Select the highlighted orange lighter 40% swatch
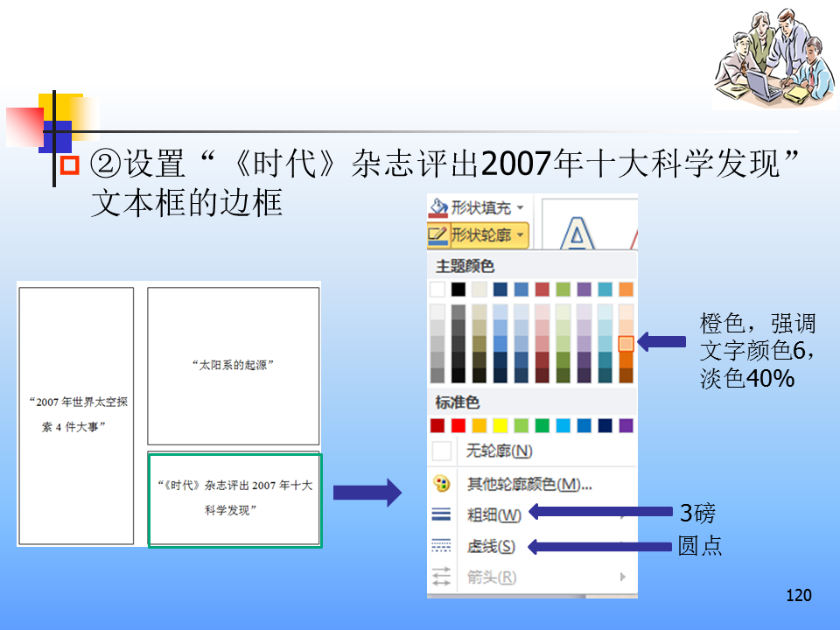Viewport: 840px width, 630px height. (x=626, y=343)
